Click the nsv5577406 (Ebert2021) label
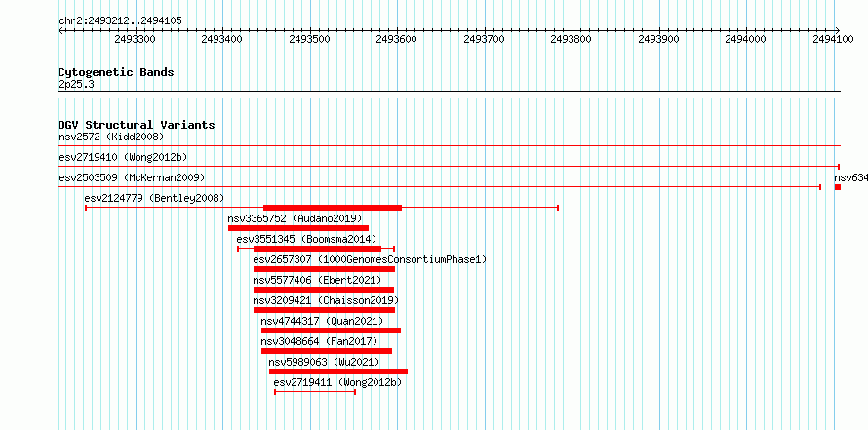Viewport: 868px width, 430px height. pyautogui.click(x=317, y=280)
